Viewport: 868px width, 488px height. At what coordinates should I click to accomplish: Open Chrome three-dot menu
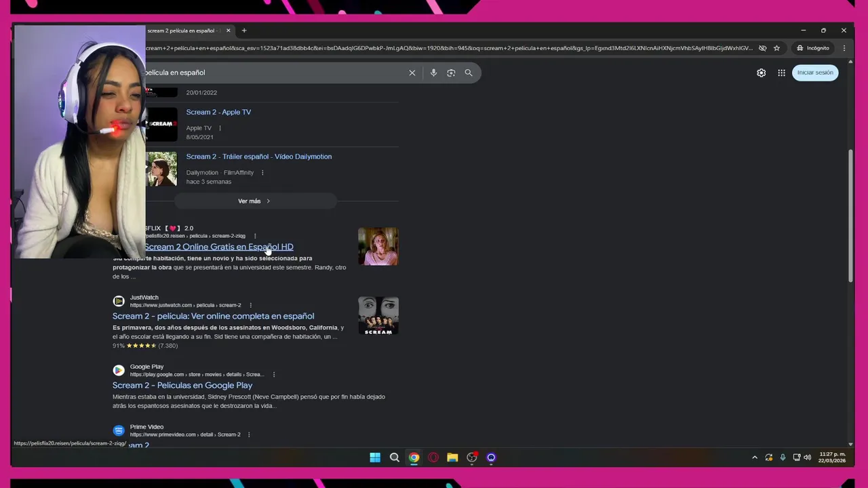844,48
